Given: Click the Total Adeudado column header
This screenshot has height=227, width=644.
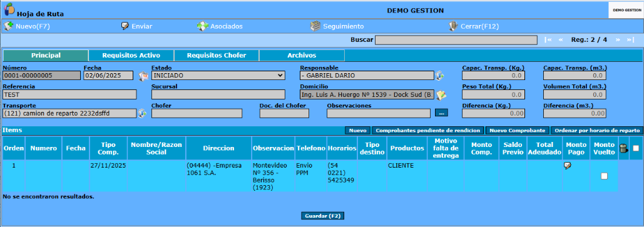Looking at the screenshot, I should click(x=544, y=148).
